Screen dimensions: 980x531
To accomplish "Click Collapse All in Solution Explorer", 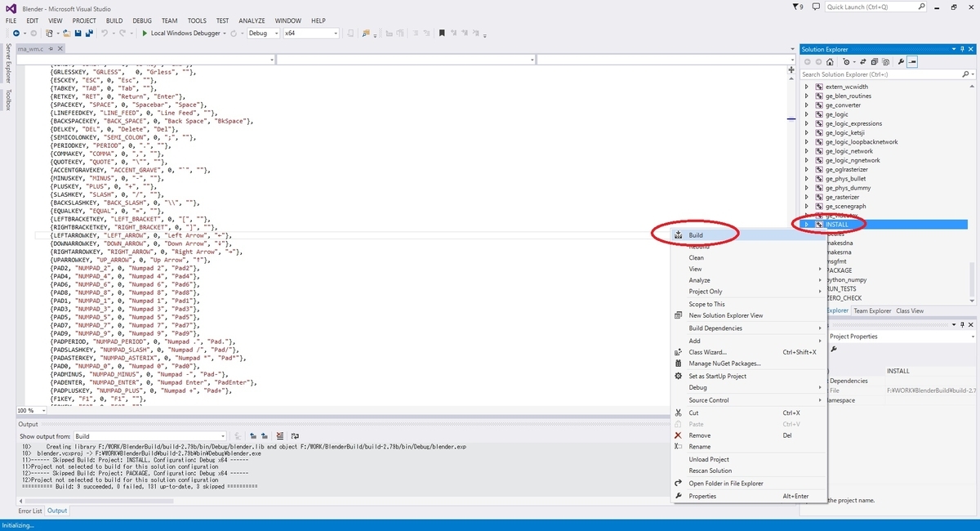I will (874, 61).
